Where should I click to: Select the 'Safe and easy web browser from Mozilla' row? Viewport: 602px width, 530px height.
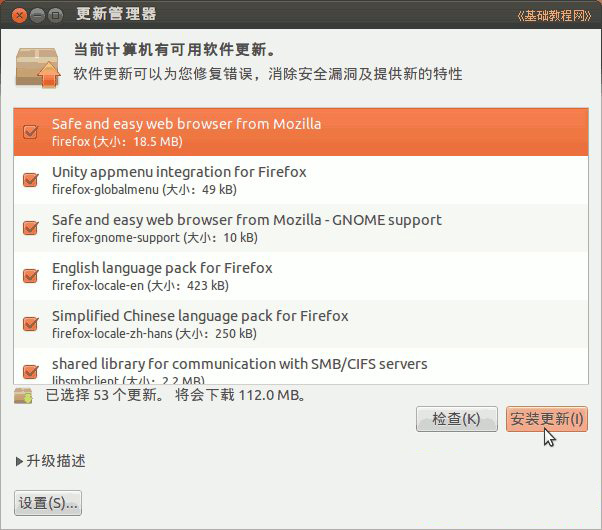click(301, 132)
